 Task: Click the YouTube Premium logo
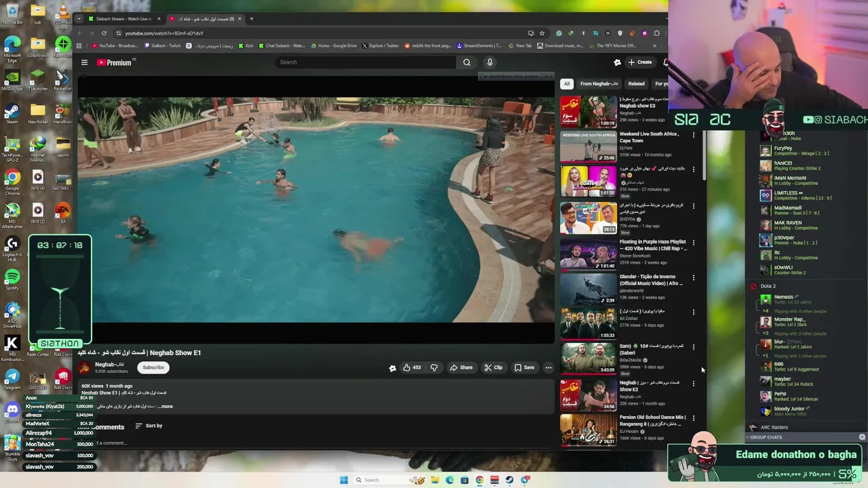pos(114,62)
